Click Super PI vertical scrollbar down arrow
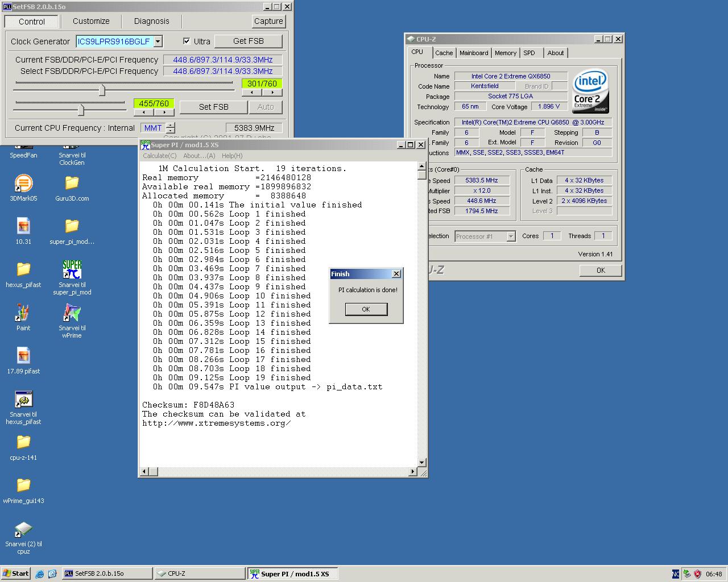 click(422, 463)
